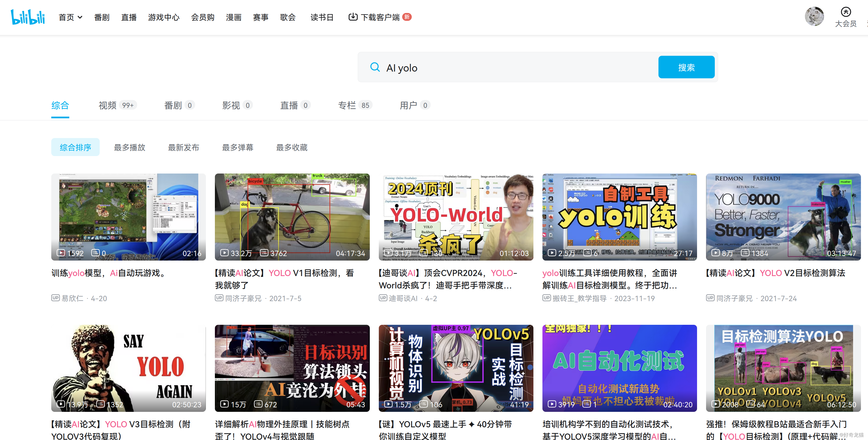Open 漫画 in the top navigation
The image size is (868, 440).
(234, 17)
